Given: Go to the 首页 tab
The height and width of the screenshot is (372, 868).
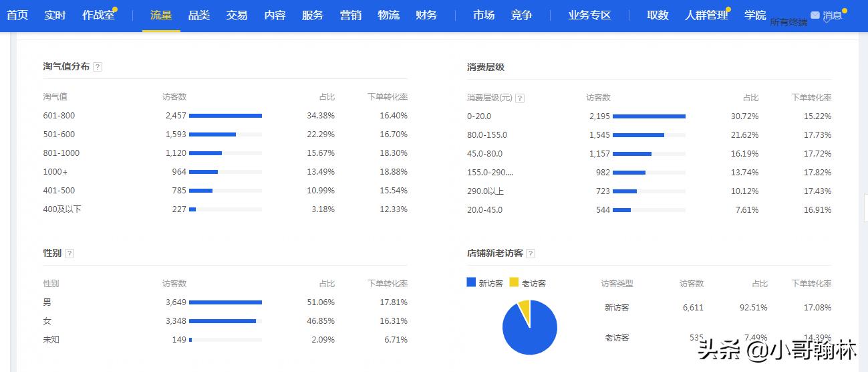Looking at the screenshot, I should click(17, 15).
